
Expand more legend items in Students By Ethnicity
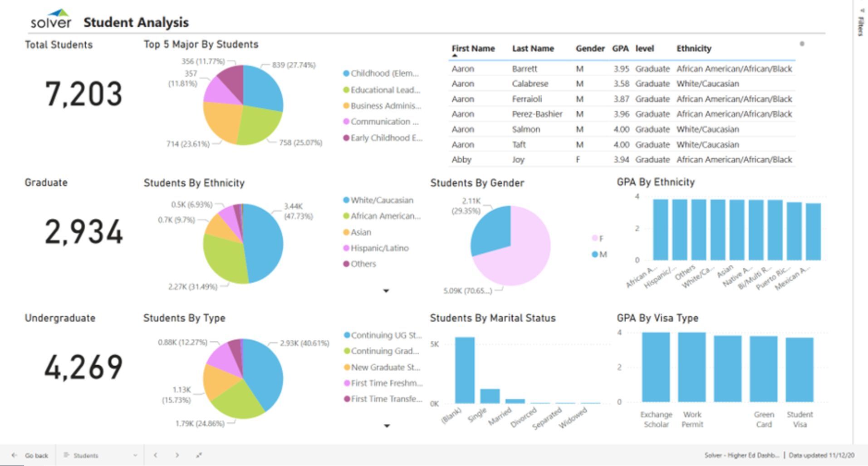tap(386, 291)
